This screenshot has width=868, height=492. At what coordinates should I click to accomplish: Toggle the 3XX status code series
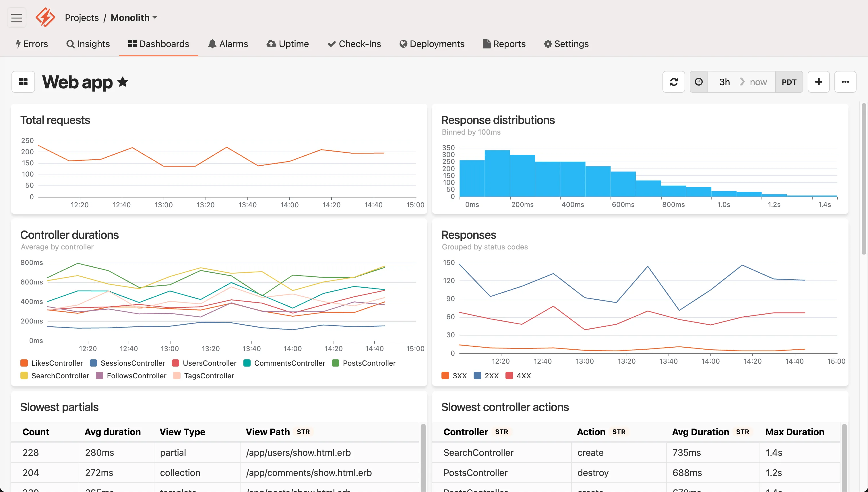(445, 375)
